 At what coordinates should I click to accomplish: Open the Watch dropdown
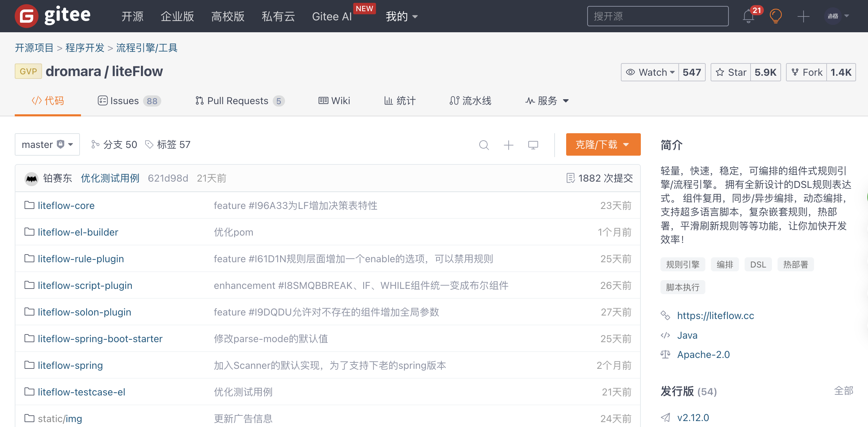click(x=650, y=72)
